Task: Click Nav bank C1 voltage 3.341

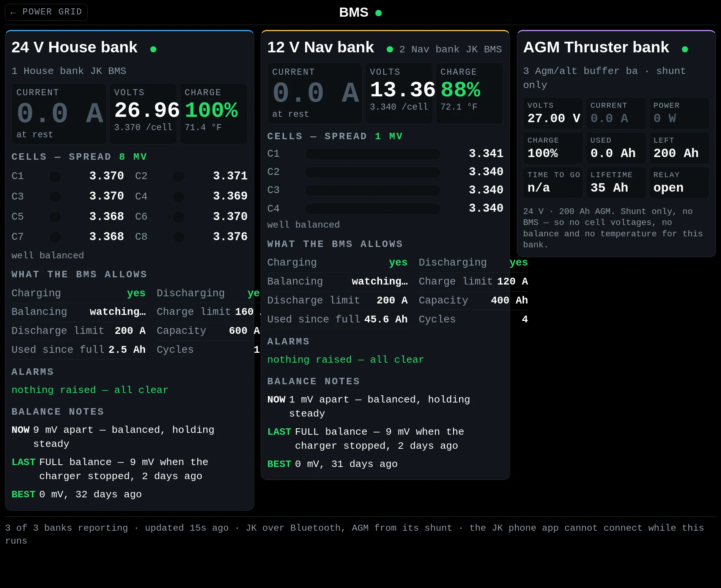Action: [x=486, y=154]
